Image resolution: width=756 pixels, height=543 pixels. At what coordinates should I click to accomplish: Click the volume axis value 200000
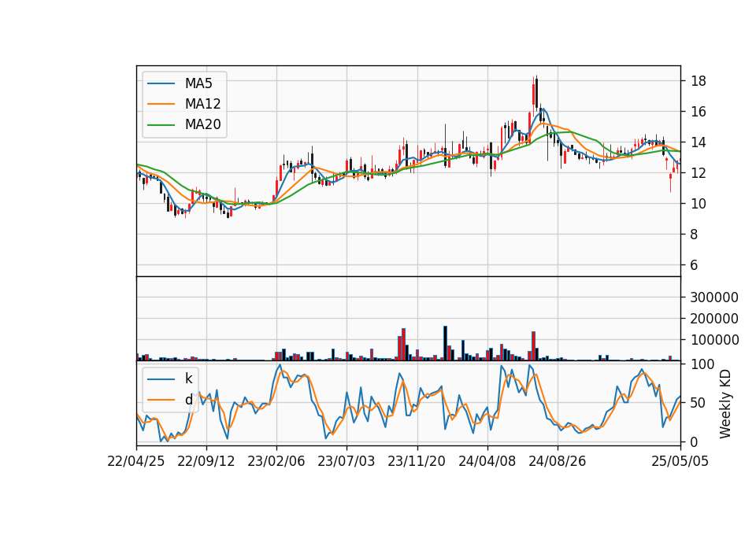pos(714,319)
